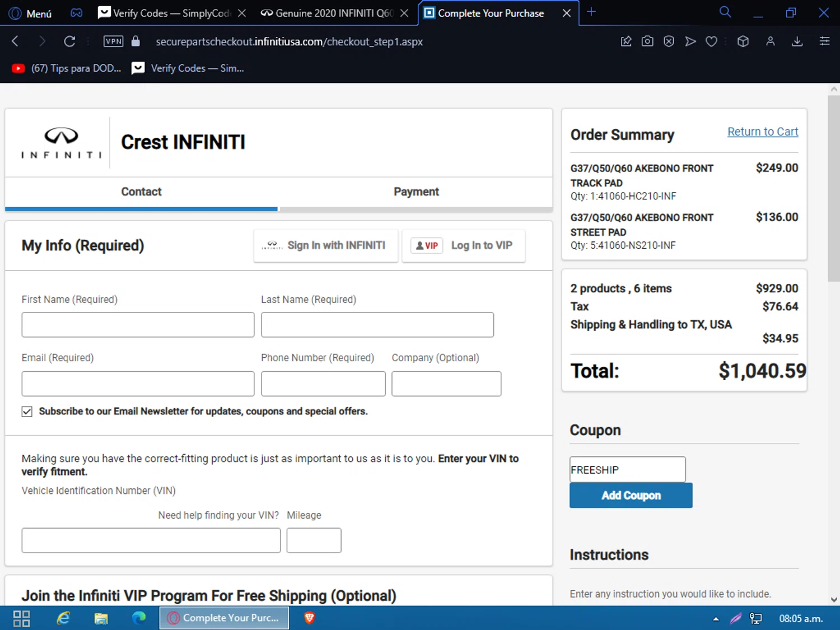Click Need help finding your VIN link

pyautogui.click(x=218, y=515)
